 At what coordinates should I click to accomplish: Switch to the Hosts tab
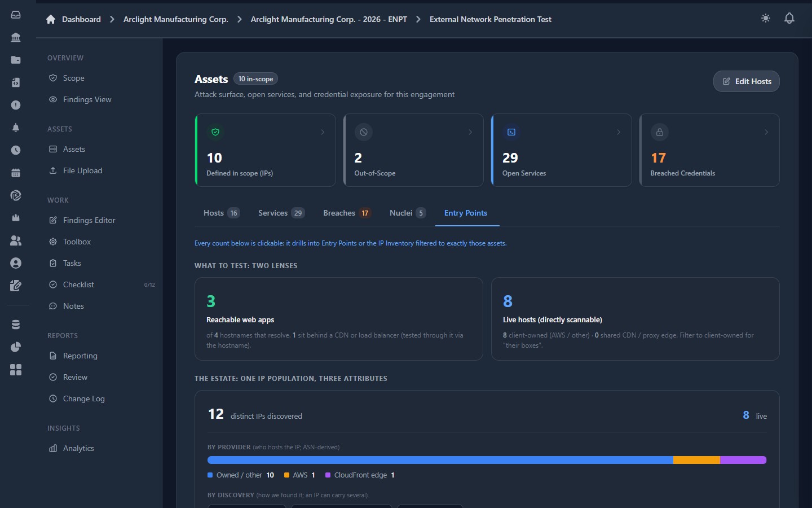pos(222,213)
